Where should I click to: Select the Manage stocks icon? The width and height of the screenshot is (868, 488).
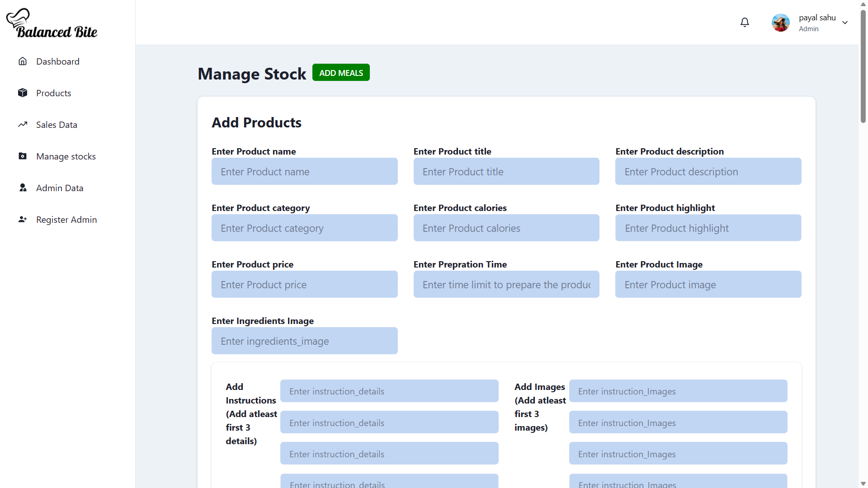coord(22,156)
